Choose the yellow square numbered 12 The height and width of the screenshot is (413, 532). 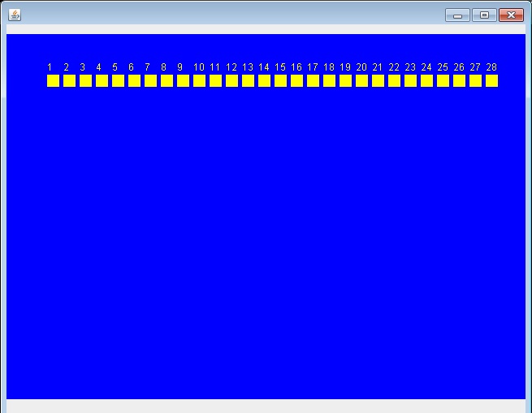pyautogui.click(x=231, y=80)
